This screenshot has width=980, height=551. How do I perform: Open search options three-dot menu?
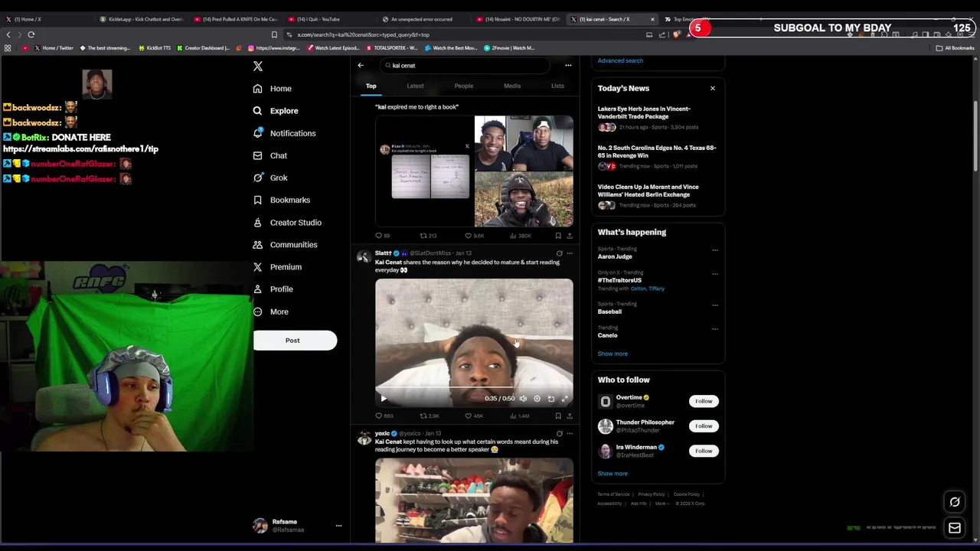click(568, 66)
